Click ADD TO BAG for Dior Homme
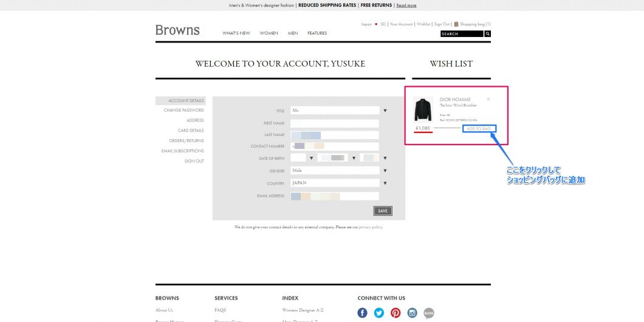The width and height of the screenshot is (644, 322). (x=479, y=129)
